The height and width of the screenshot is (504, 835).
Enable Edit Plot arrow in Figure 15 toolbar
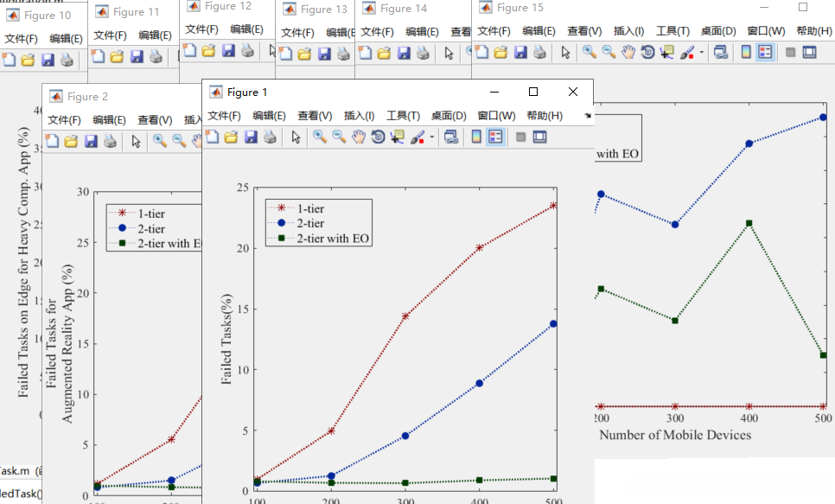click(565, 52)
